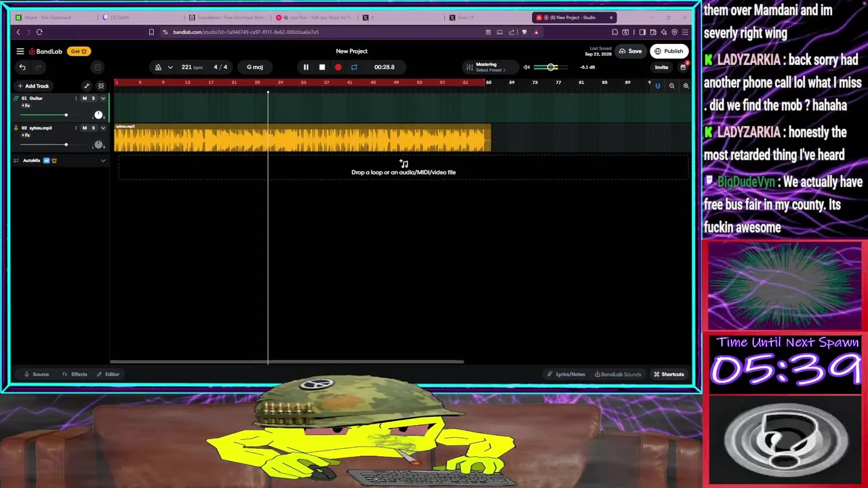This screenshot has height=488, width=868.
Task: Select the sybau.mp3 audio region
Action: point(302,138)
